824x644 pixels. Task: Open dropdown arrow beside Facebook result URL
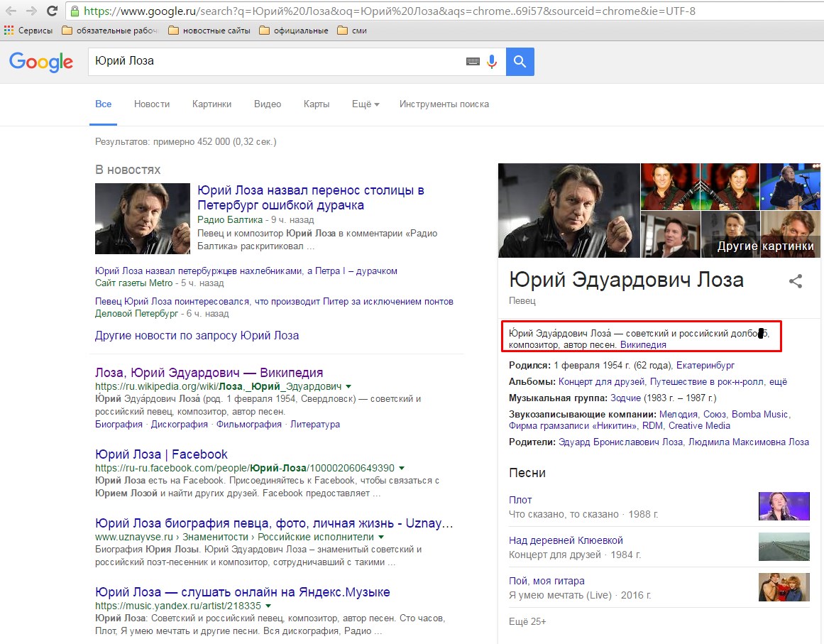pyautogui.click(x=402, y=469)
